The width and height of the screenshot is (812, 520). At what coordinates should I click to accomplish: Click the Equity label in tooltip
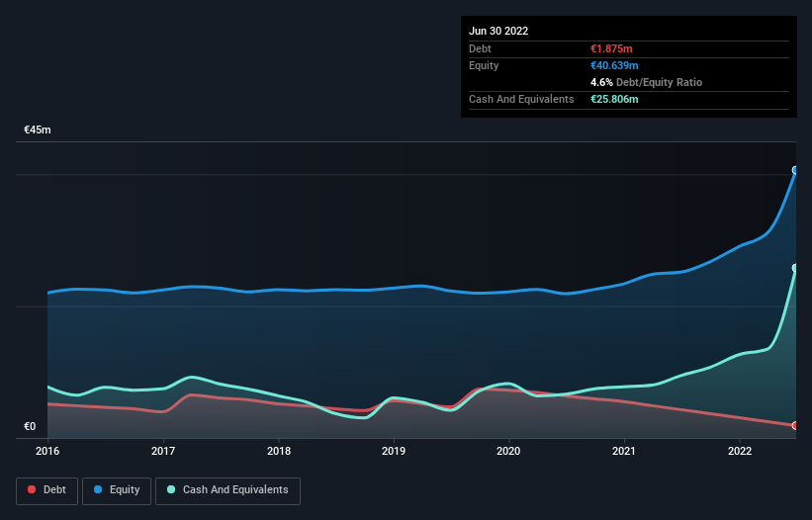(484, 65)
